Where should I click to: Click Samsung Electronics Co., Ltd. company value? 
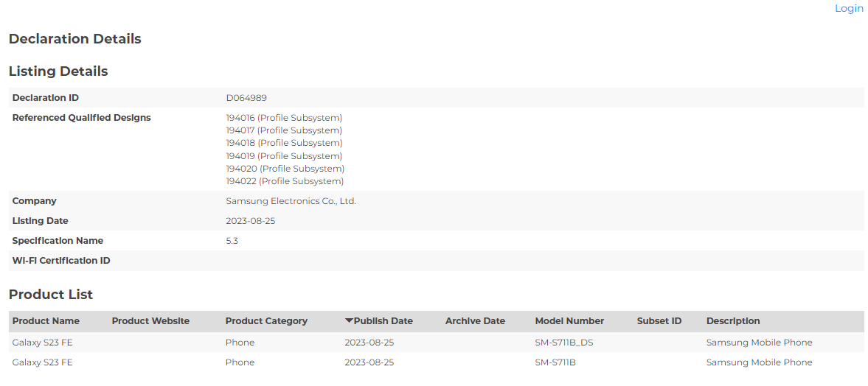291,201
